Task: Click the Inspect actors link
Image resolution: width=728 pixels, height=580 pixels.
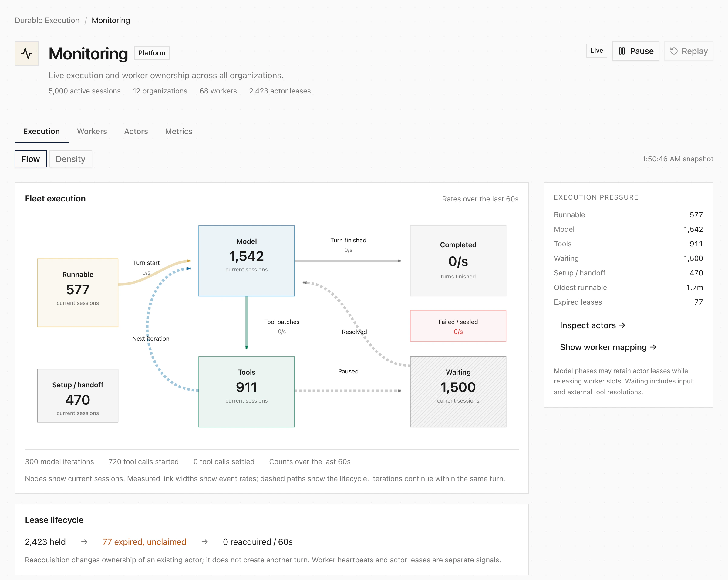Action: [x=592, y=325]
